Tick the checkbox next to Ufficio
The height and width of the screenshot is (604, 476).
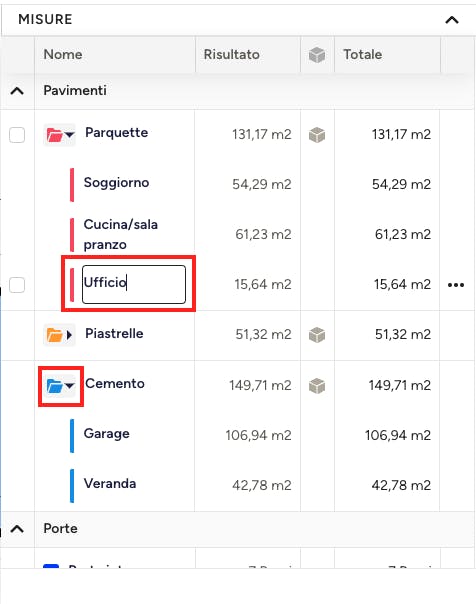click(x=17, y=285)
